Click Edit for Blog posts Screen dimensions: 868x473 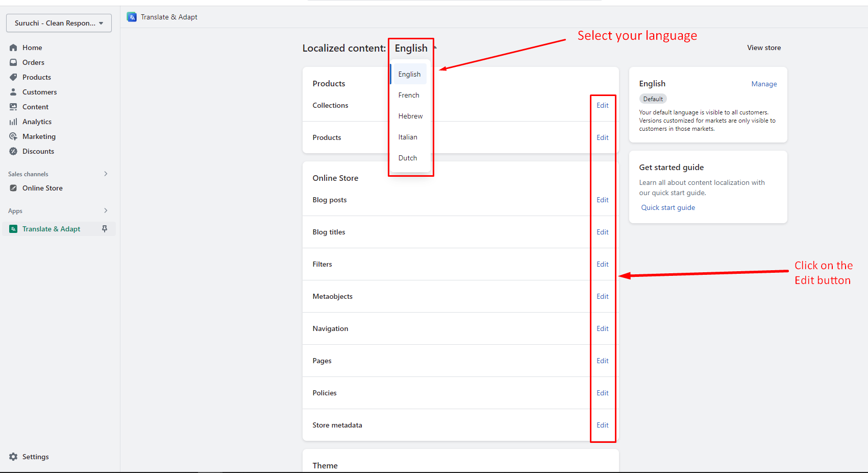point(602,200)
